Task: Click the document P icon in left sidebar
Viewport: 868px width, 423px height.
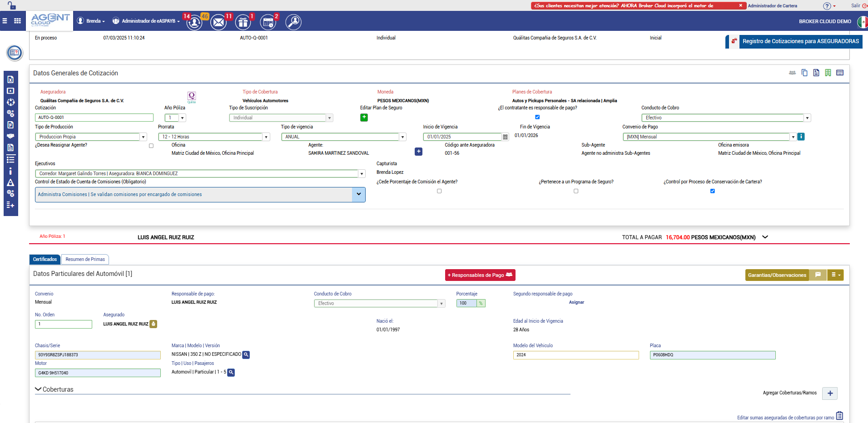Action: (10, 125)
